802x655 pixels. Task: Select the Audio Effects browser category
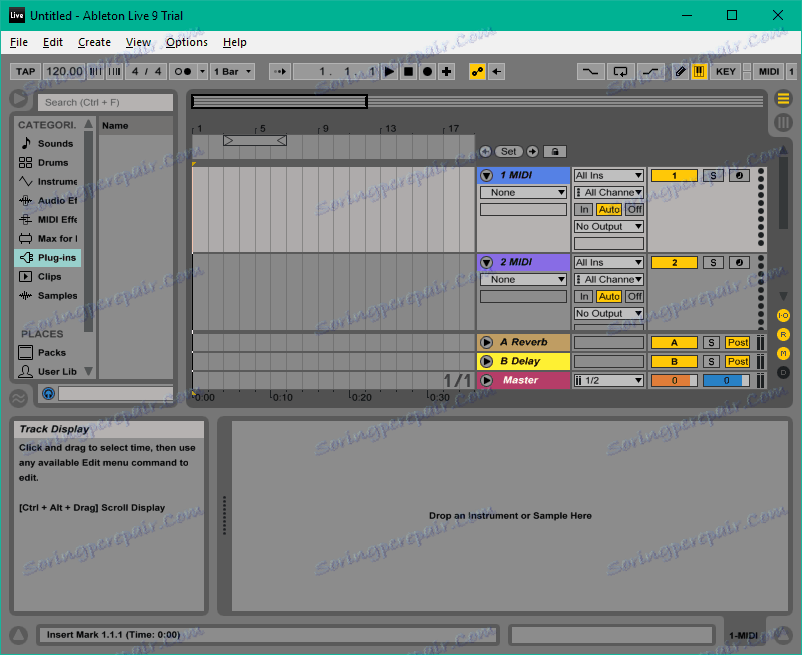49,200
